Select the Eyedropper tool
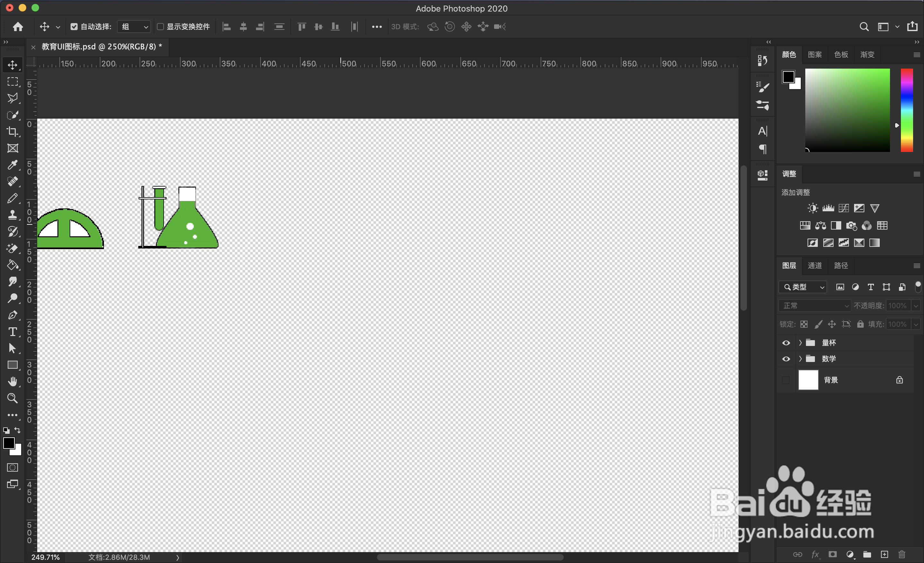The width and height of the screenshot is (924, 563). pos(13,165)
